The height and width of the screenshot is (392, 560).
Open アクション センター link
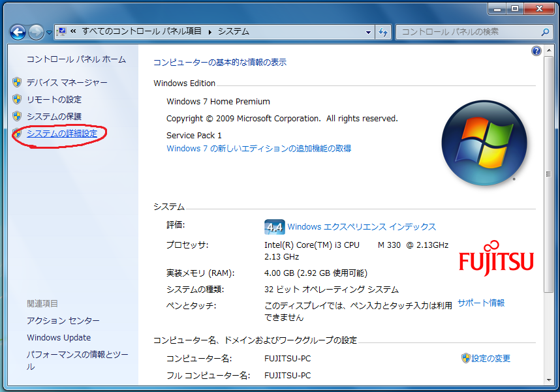[63, 321]
